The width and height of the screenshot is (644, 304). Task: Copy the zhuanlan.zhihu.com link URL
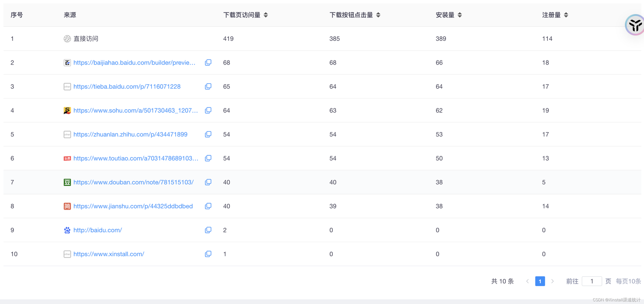click(208, 134)
